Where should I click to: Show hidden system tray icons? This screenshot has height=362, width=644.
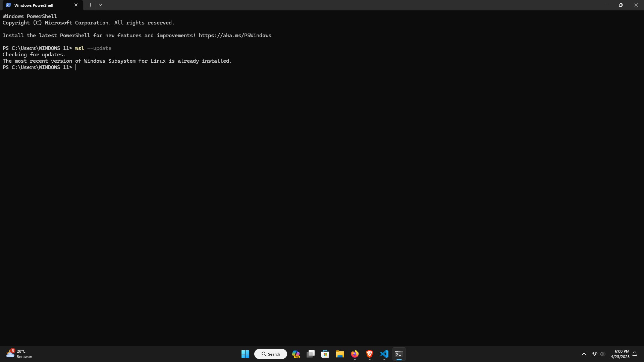pos(584,354)
